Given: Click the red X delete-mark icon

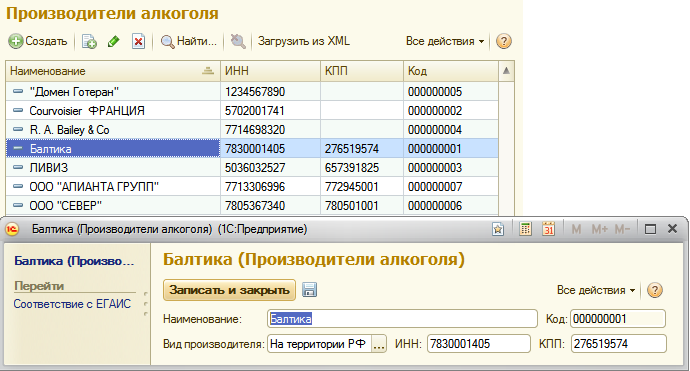Looking at the screenshot, I should tap(138, 41).
